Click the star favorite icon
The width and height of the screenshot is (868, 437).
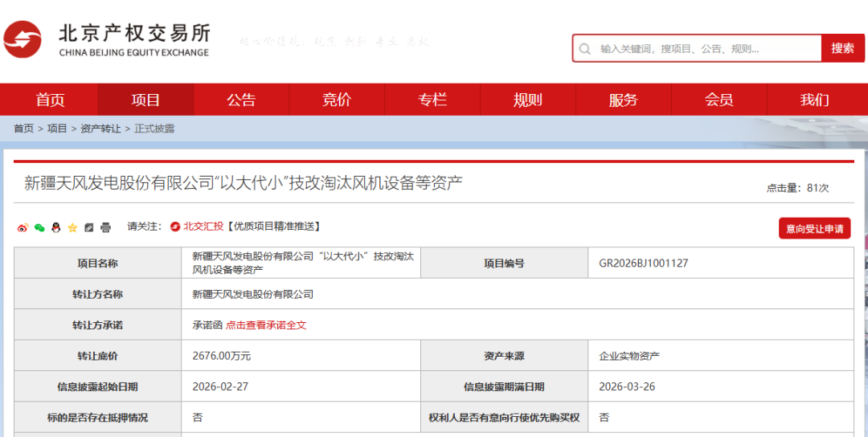tap(72, 227)
